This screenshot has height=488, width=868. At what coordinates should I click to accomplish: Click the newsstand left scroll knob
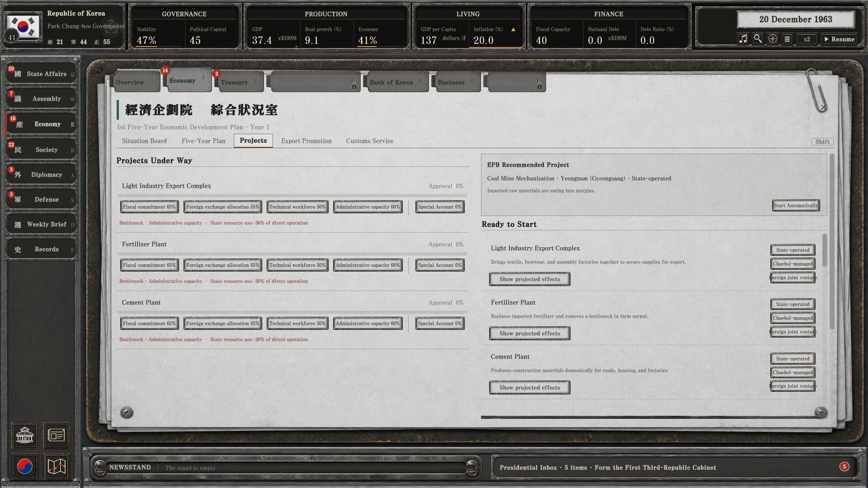(x=100, y=468)
